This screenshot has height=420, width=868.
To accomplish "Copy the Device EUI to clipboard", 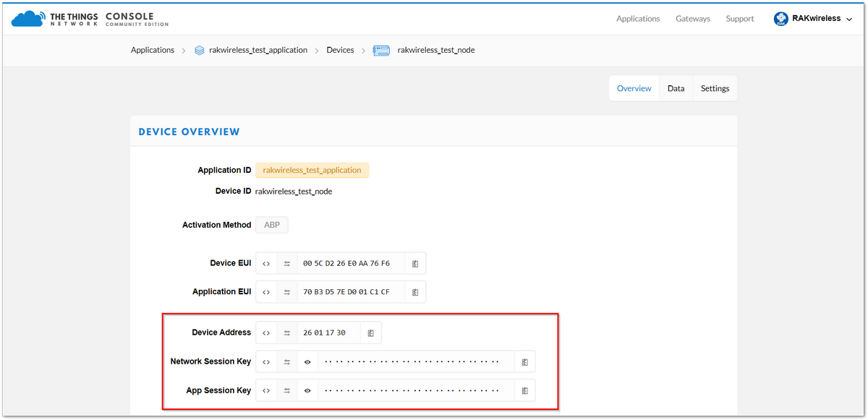I will click(415, 264).
